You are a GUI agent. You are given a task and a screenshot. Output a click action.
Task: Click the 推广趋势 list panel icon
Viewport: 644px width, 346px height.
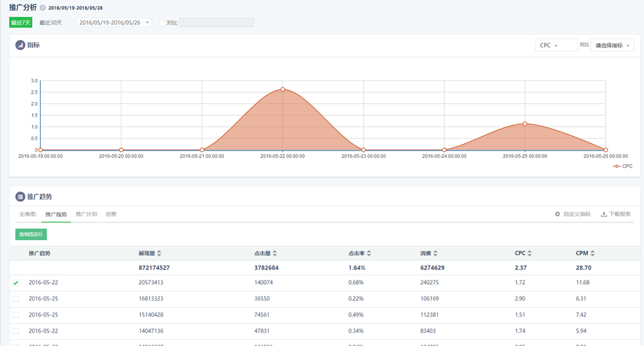pyautogui.click(x=20, y=197)
